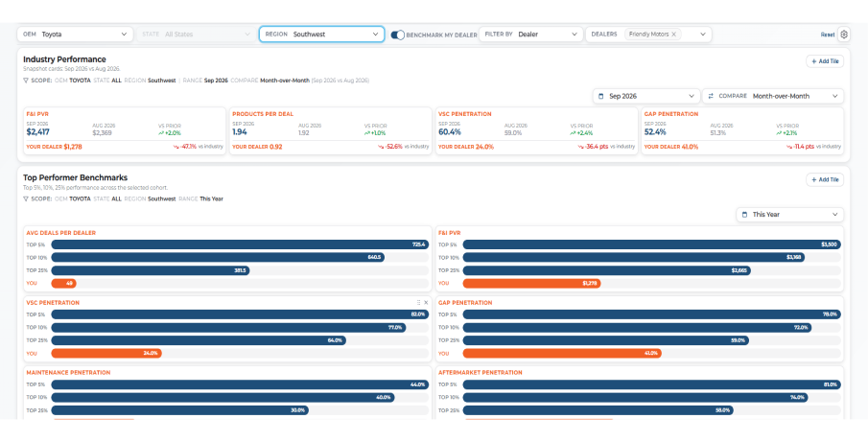
Task: Open the settings gear next to Reset
Action: tap(844, 35)
